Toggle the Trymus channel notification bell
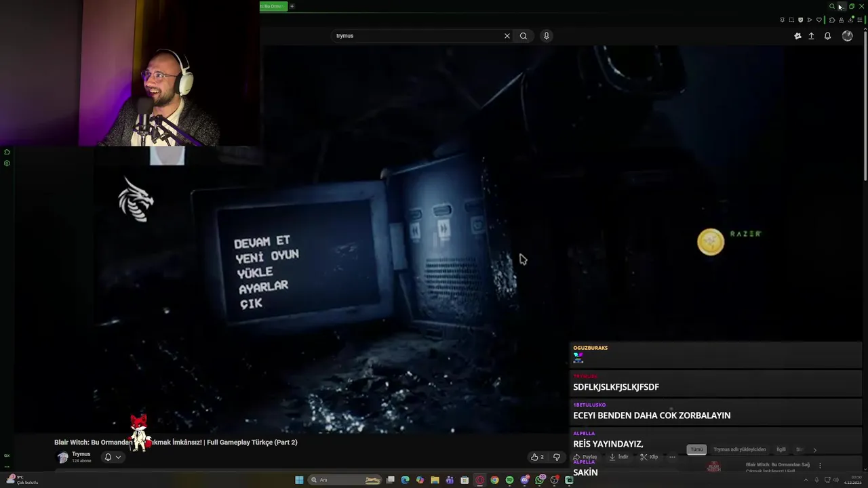 [108, 457]
